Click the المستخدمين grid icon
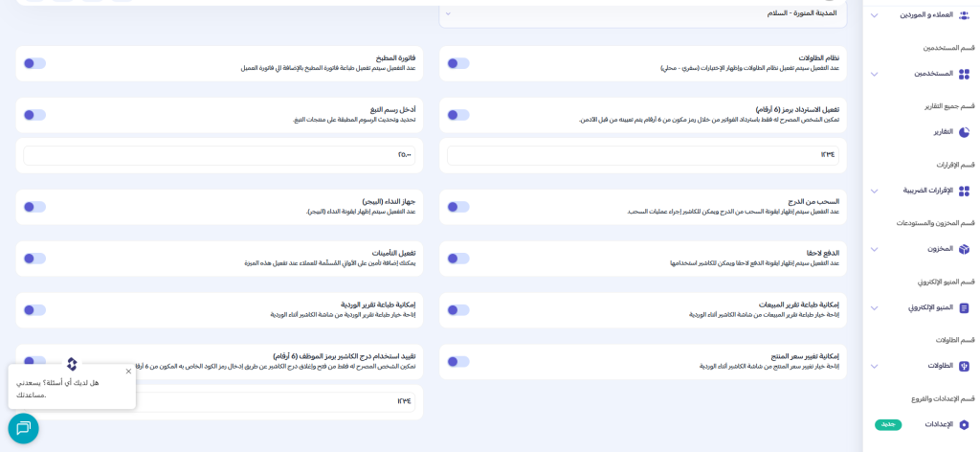Viewport: 980px width, 452px height. [x=964, y=74]
